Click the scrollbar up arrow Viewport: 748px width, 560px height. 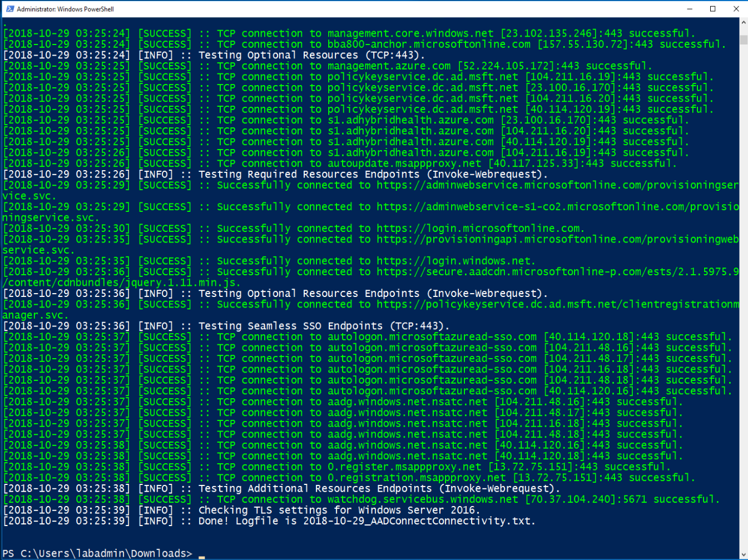tap(744, 23)
